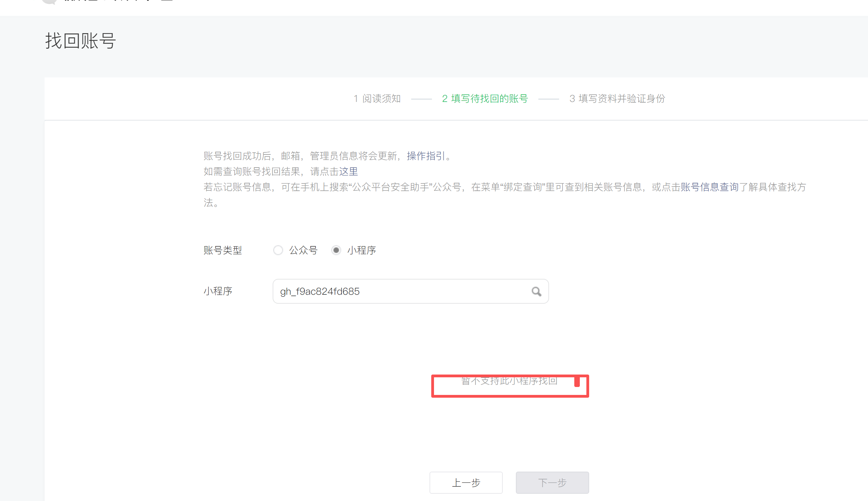
Task: Select the 公众号 radio button
Action: tap(278, 250)
